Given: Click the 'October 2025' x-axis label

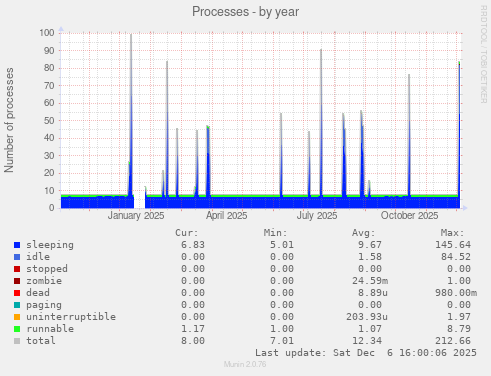Looking at the screenshot, I should click(x=409, y=216).
